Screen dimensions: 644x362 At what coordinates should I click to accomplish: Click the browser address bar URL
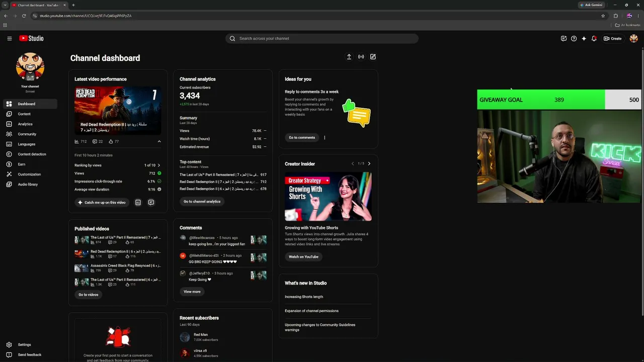86,16
